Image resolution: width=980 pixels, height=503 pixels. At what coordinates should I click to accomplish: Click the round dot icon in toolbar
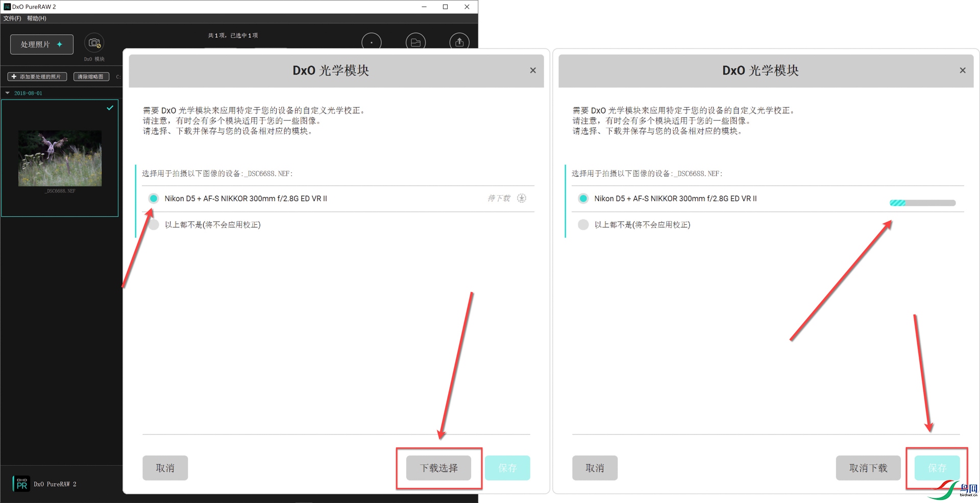(372, 42)
